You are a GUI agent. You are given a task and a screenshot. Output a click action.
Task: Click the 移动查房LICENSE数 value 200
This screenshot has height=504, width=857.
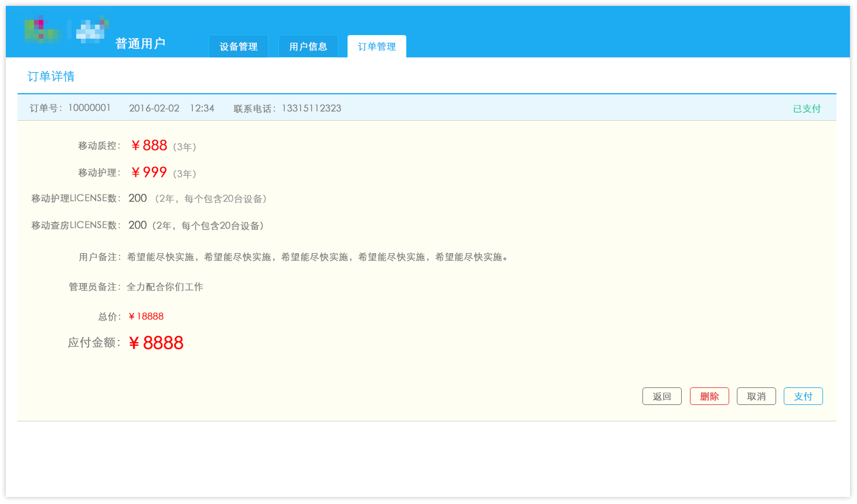[x=138, y=225]
